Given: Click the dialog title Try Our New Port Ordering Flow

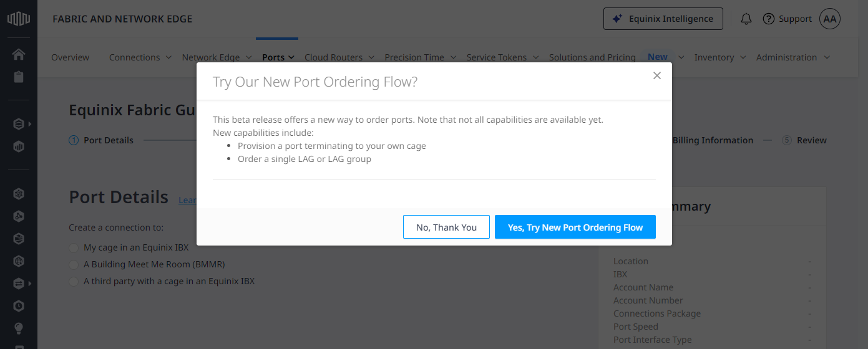Looking at the screenshot, I should click(315, 82).
